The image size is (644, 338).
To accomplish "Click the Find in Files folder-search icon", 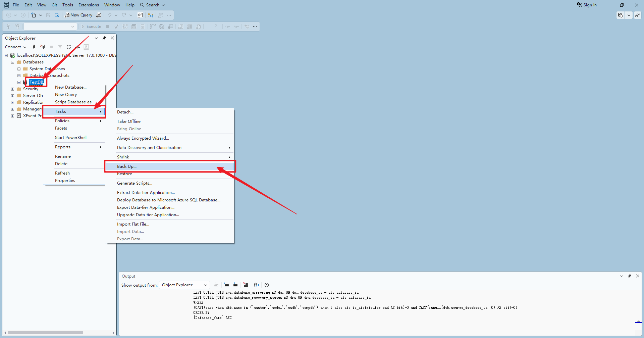I will 150,15.
